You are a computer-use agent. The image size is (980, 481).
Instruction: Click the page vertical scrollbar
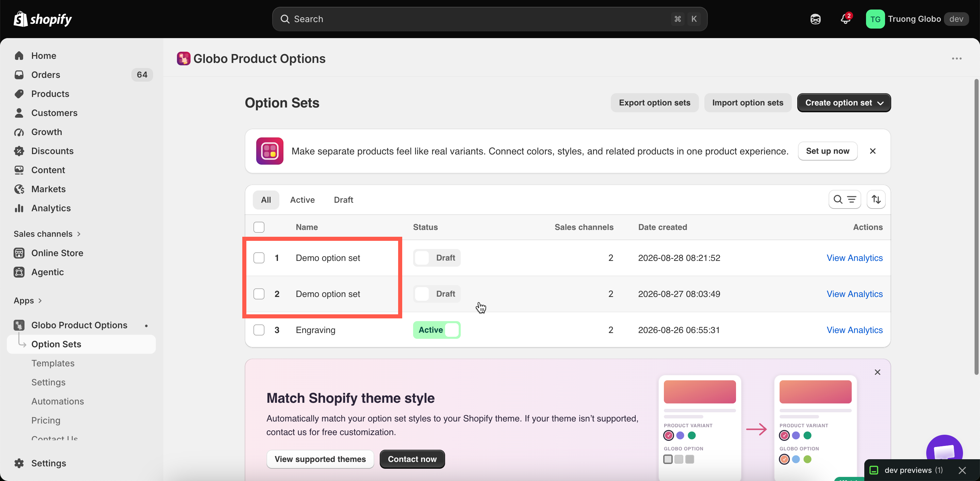point(976,227)
